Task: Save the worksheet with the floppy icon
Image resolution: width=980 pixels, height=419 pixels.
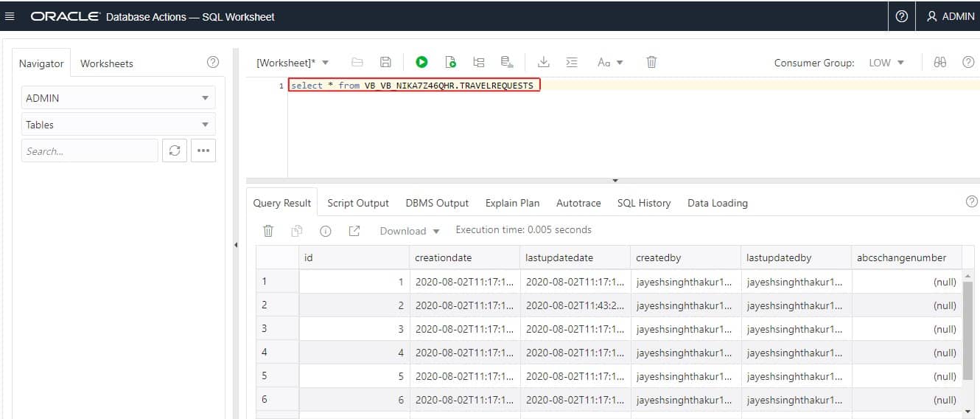Action: click(x=385, y=63)
